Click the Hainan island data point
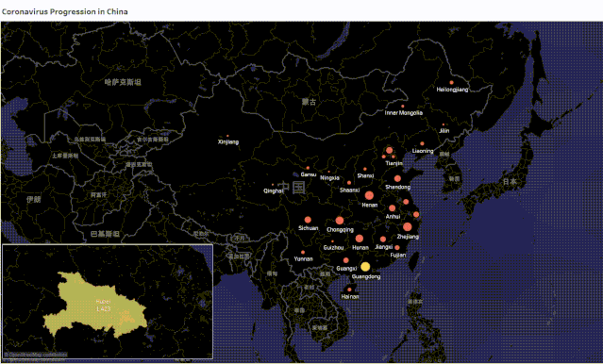This screenshot has width=603, height=364. point(349,290)
